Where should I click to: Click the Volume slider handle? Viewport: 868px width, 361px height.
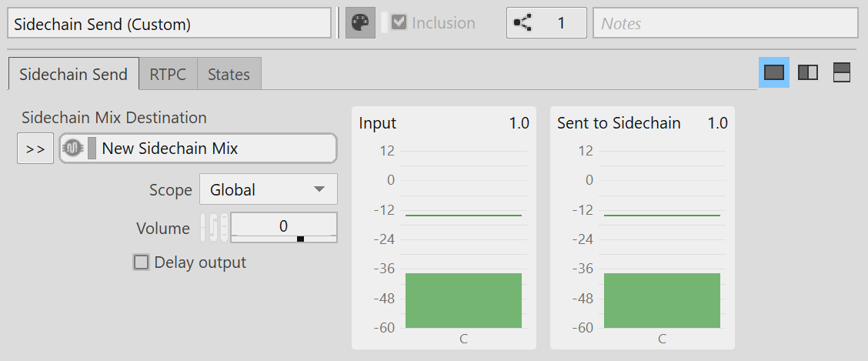[300, 239]
